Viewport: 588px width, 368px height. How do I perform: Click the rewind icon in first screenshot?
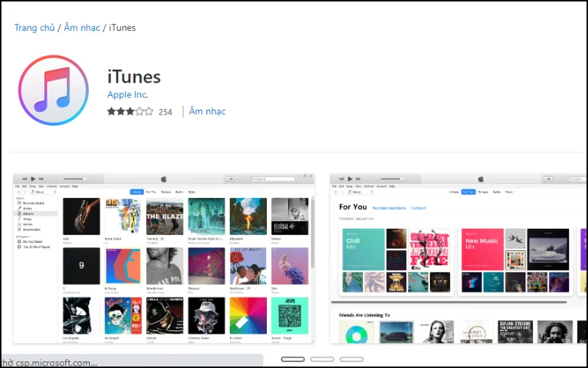tap(24, 179)
